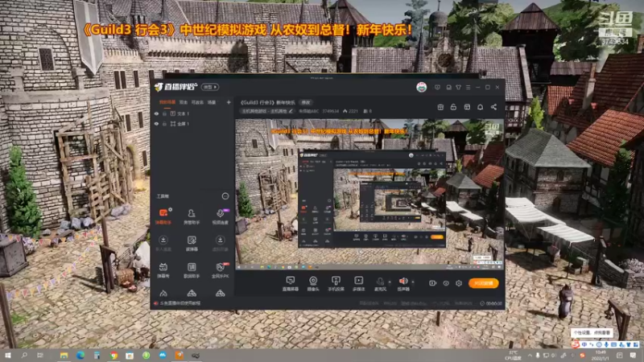The height and width of the screenshot is (362, 644).
Task: Open the record video icon beside settings
Action: 432,283
